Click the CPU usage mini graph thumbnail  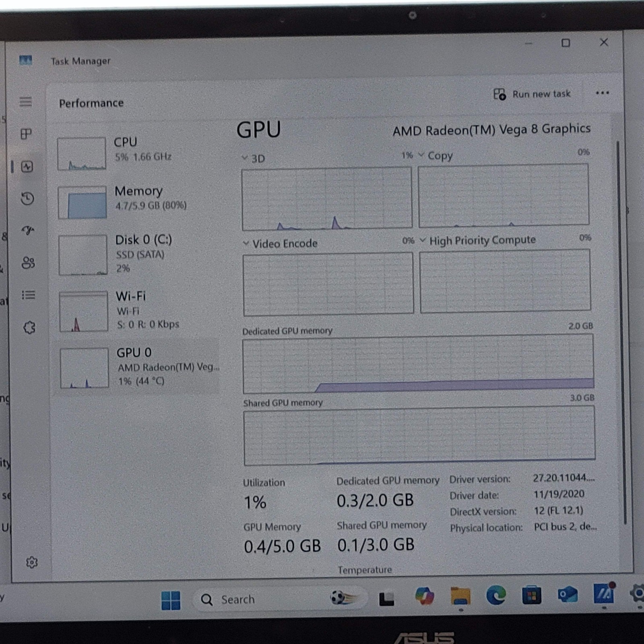(82, 153)
